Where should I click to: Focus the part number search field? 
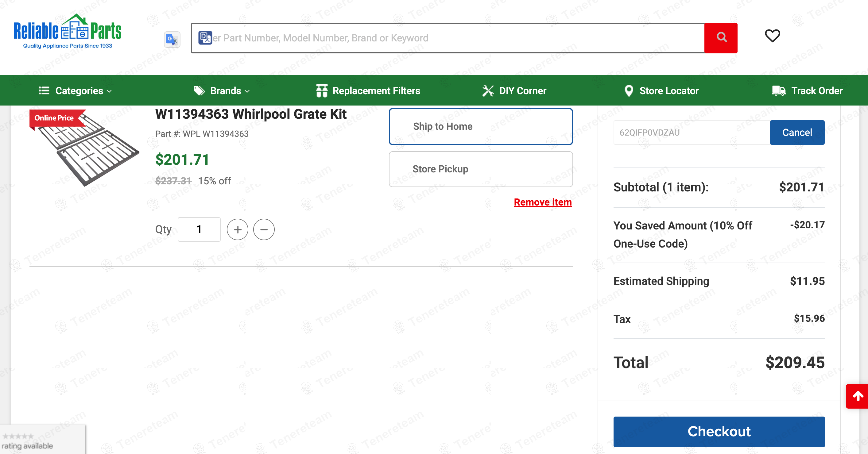coord(448,38)
